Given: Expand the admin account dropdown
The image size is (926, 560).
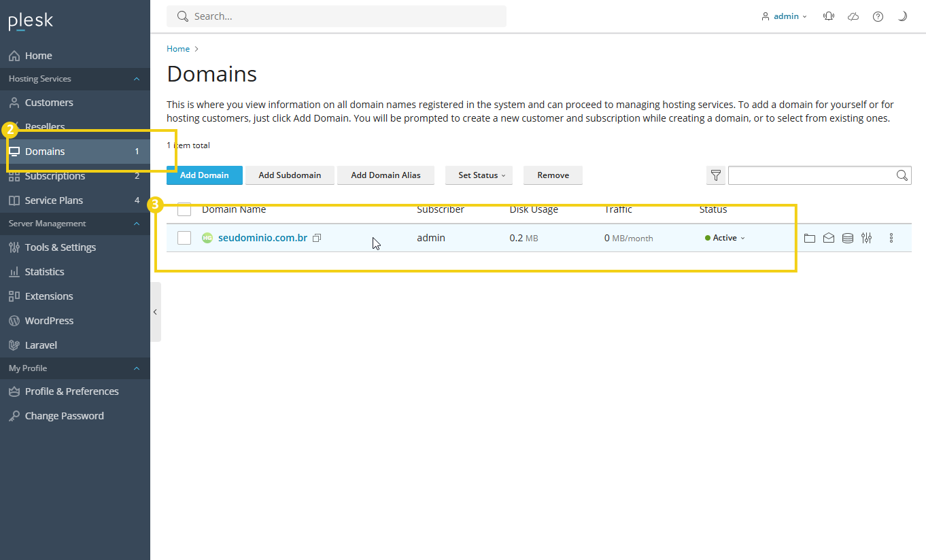Looking at the screenshot, I should [x=785, y=16].
